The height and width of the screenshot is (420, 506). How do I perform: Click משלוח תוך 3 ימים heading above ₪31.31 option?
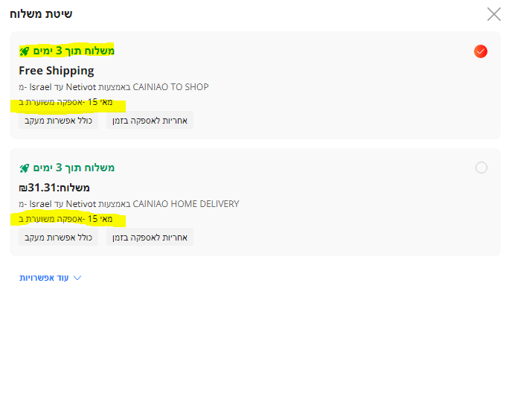click(73, 168)
